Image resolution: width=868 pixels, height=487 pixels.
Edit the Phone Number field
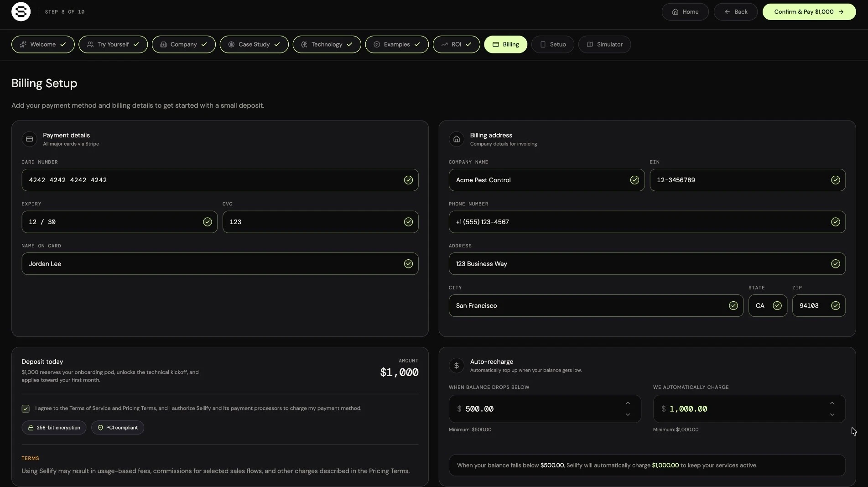click(x=647, y=222)
